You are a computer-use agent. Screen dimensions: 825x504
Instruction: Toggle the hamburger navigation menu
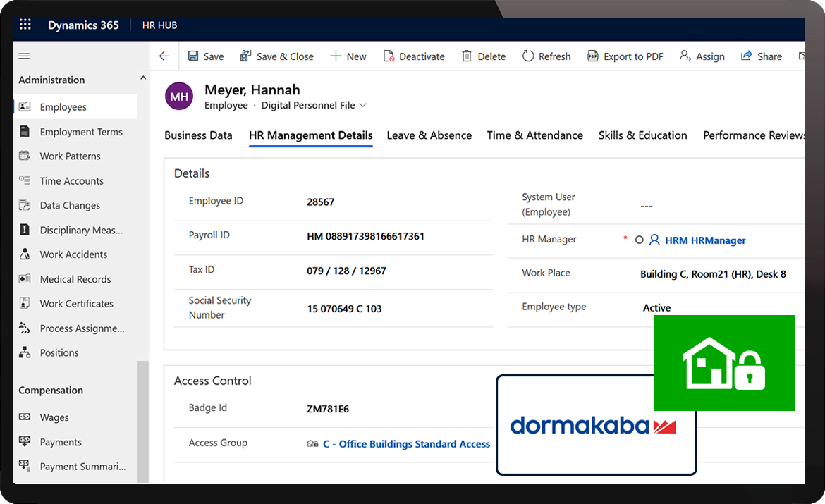pos(24,56)
